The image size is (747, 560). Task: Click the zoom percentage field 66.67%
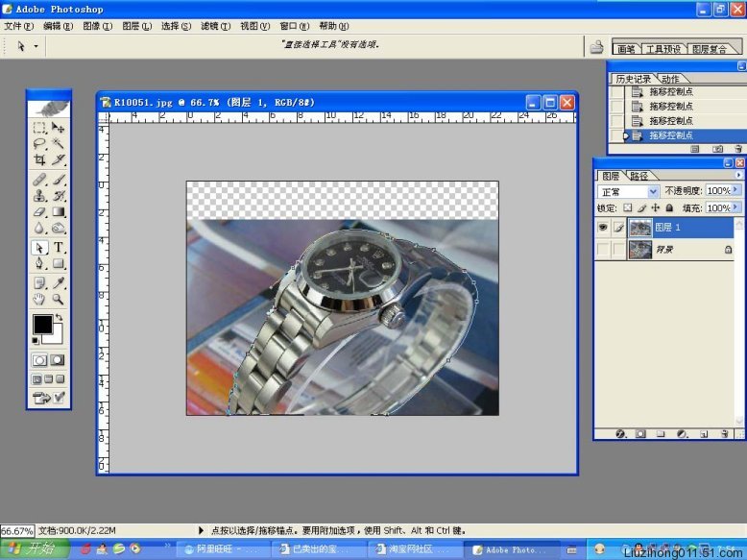tap(17, 530)
